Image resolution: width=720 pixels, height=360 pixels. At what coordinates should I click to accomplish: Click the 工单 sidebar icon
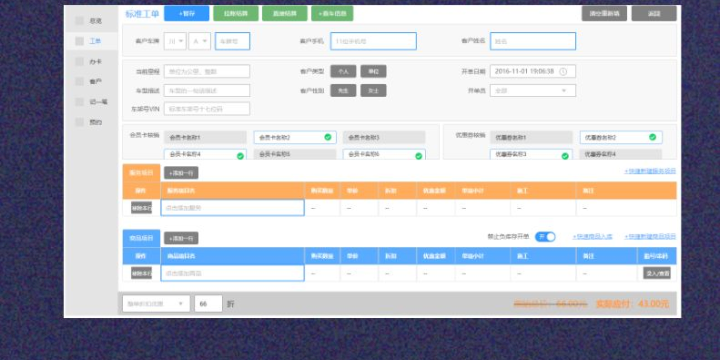point(79,41)
